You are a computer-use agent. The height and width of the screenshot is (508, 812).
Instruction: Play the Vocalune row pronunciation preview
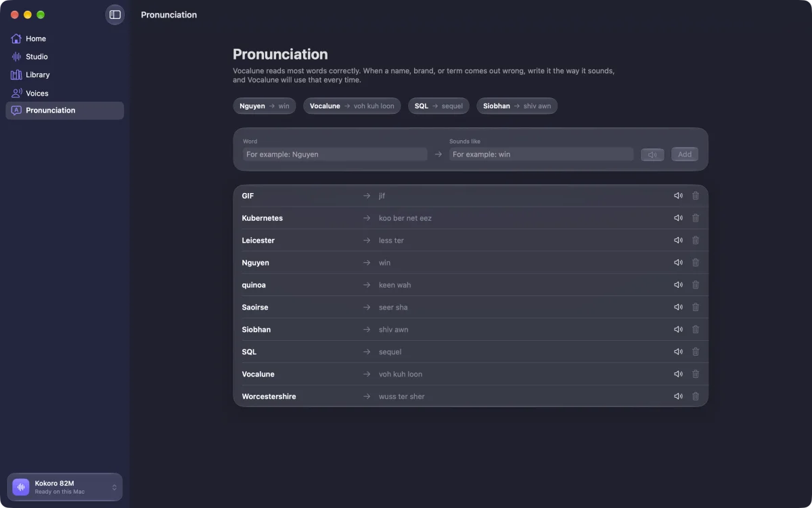tap(678, 374)
